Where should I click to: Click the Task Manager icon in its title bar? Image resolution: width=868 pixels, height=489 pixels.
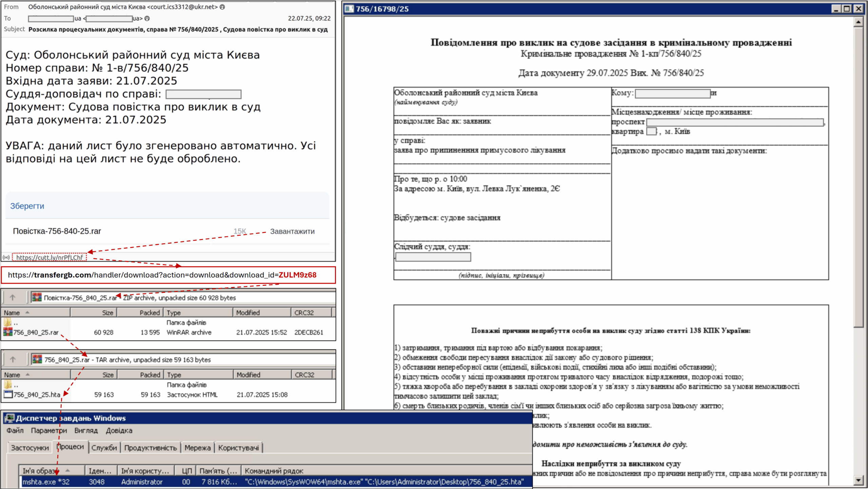coord(10,418)
